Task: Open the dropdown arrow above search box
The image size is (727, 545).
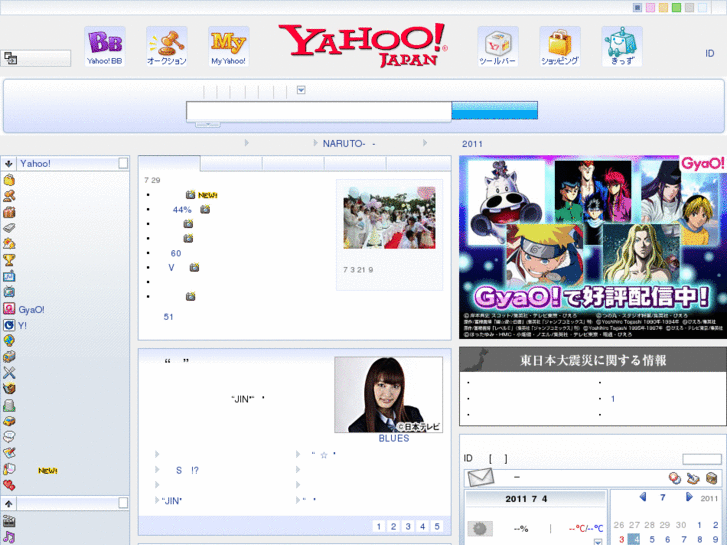Action: 301,91
